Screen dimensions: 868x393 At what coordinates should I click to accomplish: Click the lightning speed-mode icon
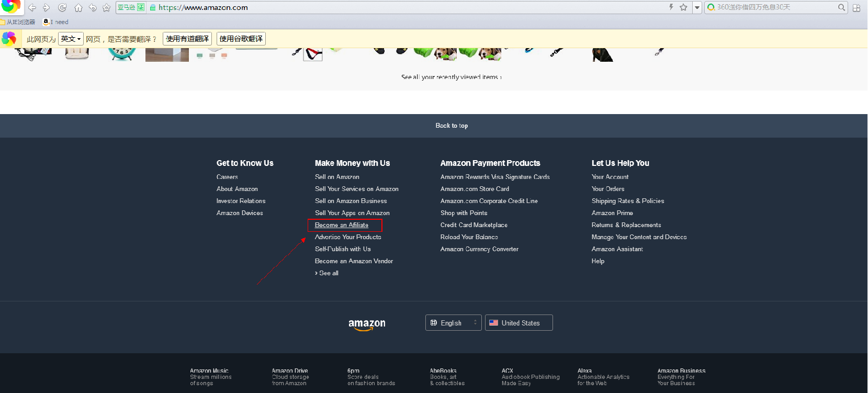[x=671, y=7]
